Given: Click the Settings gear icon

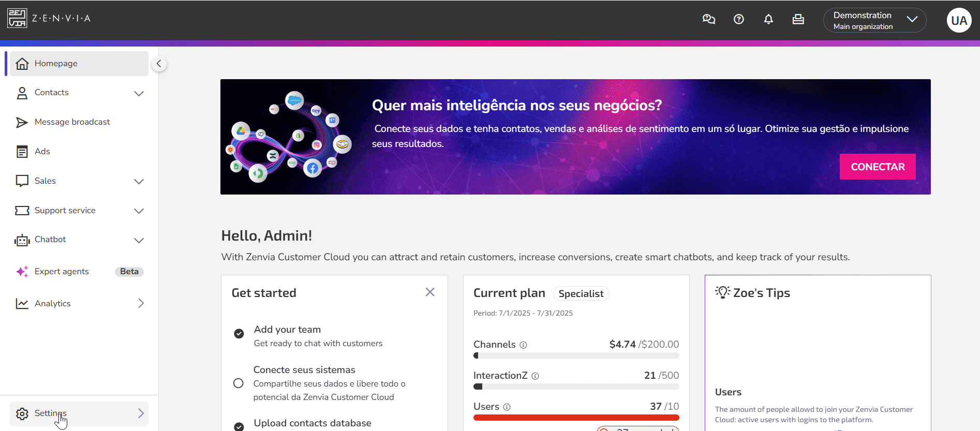Looking at the screenshot, I should tap(22, 414).
